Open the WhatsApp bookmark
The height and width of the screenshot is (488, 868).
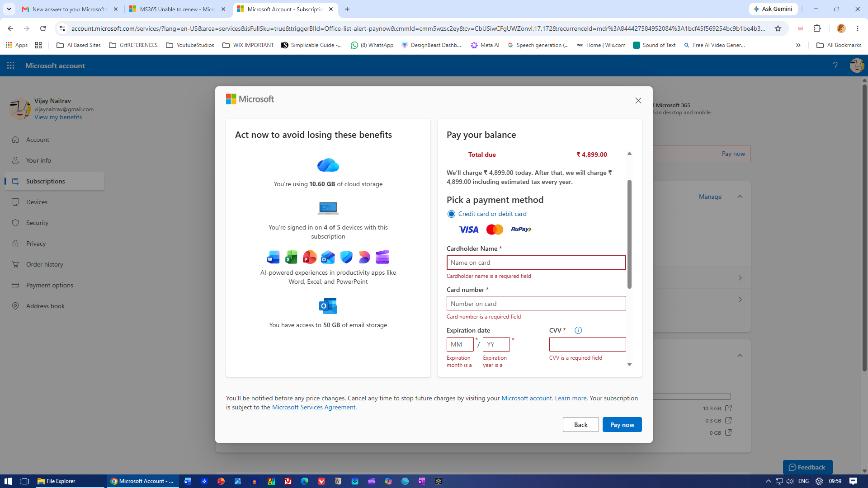click(372, 45)
